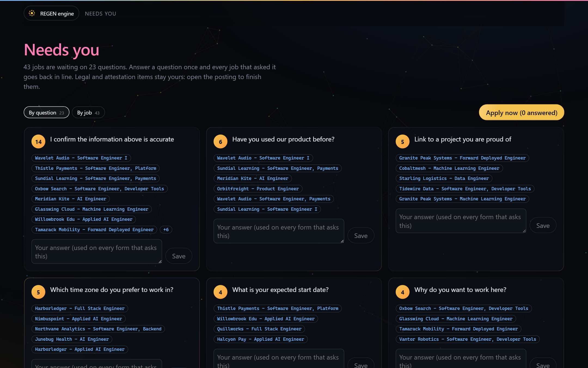The image size is (588, 368).
Task: Expand the +6 more jobs chip
Action: (166, 230)
